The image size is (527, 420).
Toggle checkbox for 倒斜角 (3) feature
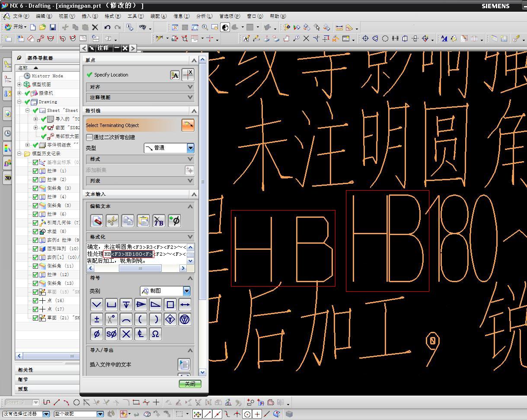(x=35, y=188)
